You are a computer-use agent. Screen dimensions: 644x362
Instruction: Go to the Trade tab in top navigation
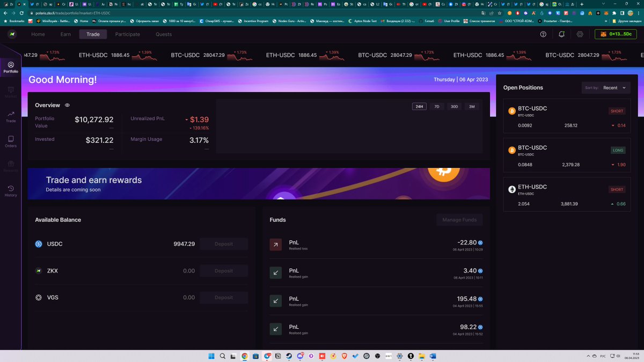click(x=93, y=34)
